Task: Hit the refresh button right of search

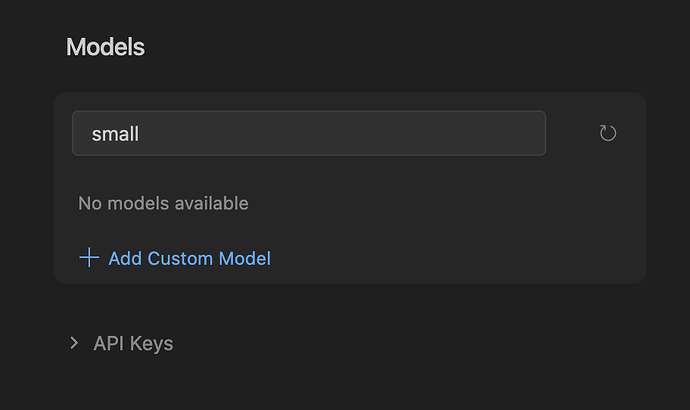Action: [x=607, y=133]
